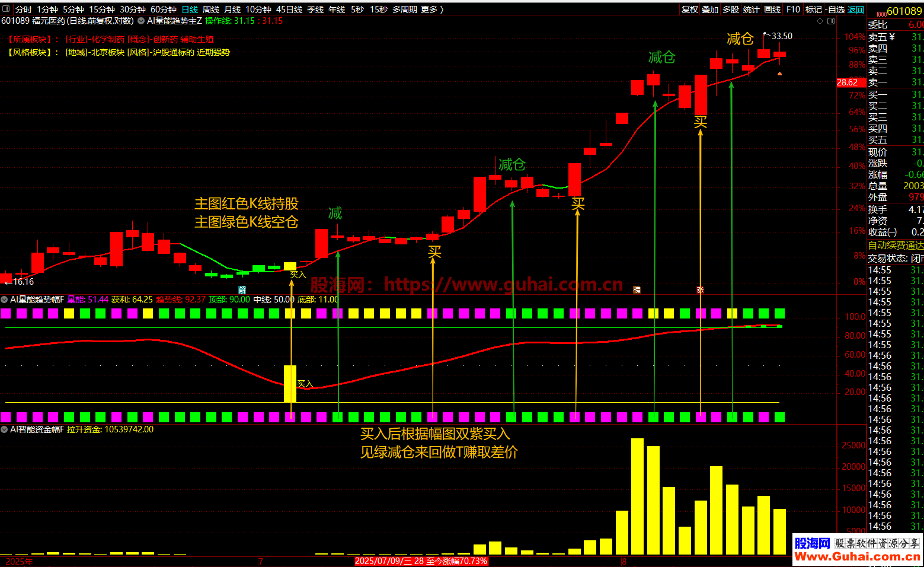Switch to 月线 monthly chart
924x567 pixels.
(x=232, y=9)
